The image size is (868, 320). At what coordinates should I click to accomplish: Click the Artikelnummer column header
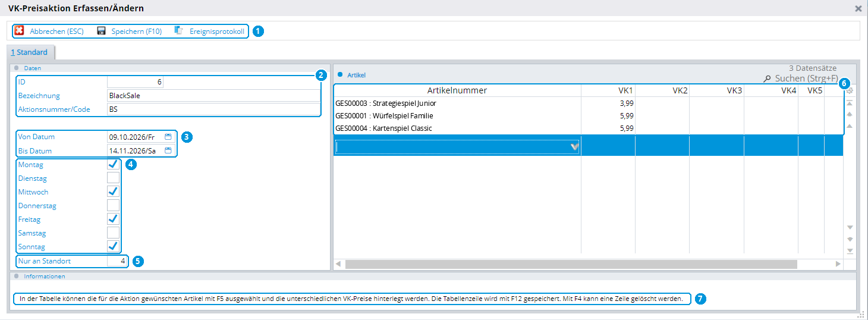[457, 90]
